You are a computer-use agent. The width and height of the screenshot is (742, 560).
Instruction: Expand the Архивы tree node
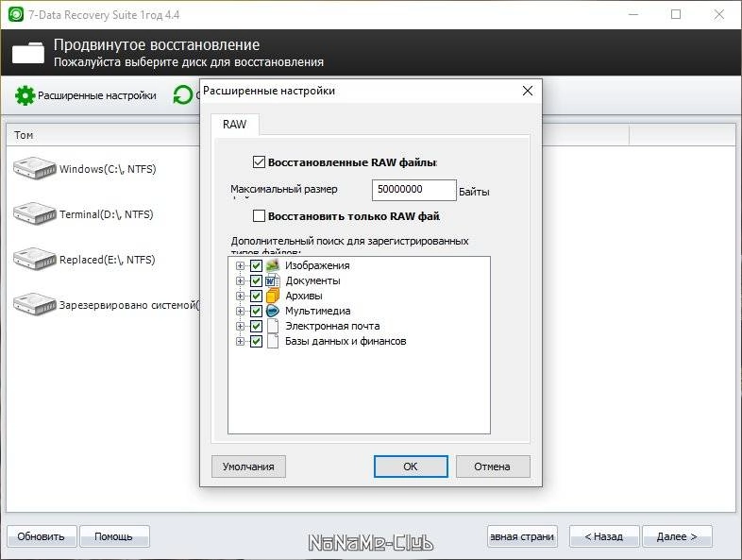(241, 296)
